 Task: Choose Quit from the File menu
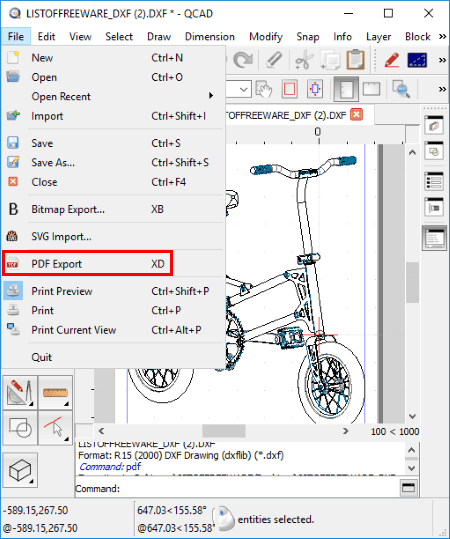point(112,357)
